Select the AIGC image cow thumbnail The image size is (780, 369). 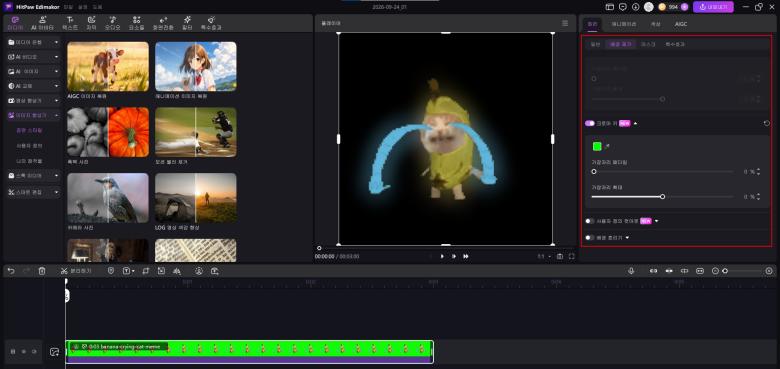click(108, 66)
